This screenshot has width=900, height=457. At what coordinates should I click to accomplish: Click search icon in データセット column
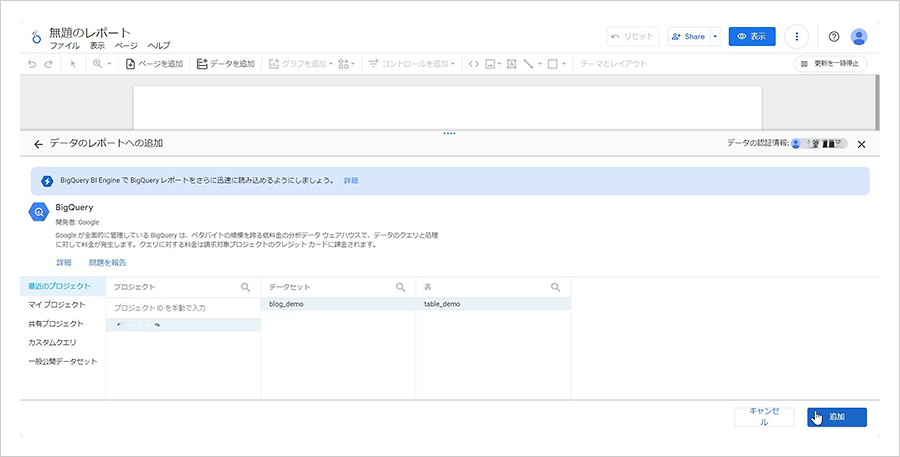pyautogui.click(x=400, y=287)
